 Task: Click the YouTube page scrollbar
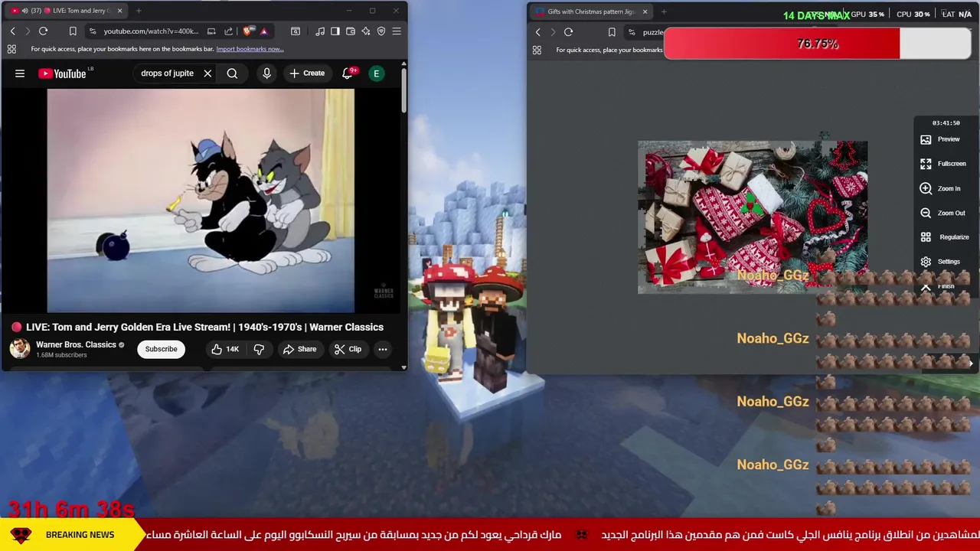point(404,92)
